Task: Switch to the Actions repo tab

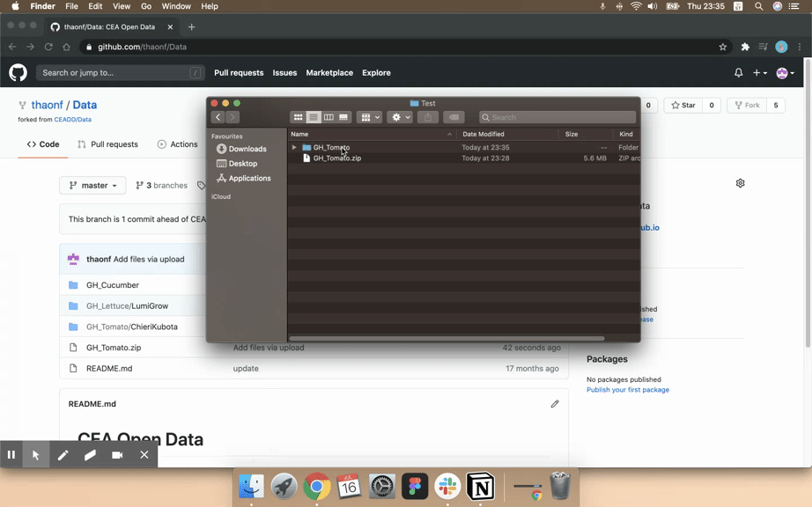Action: tap(177, 144)
